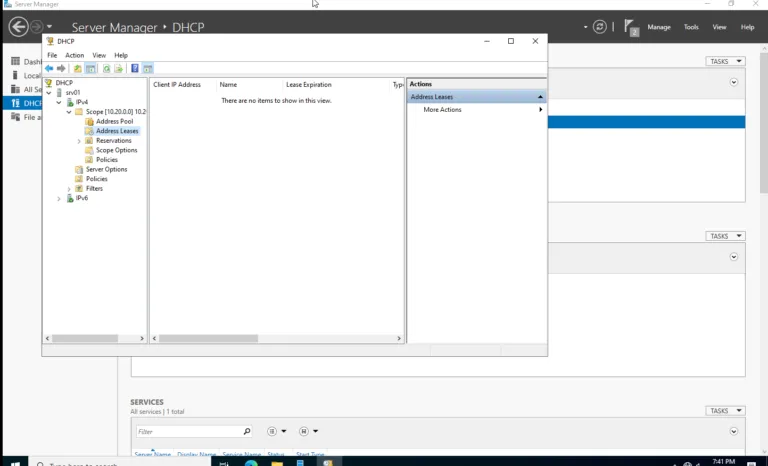Select the Dashboard icon in Server Manager sidebar
The image size is (768, 466).
tap(16, 61)
